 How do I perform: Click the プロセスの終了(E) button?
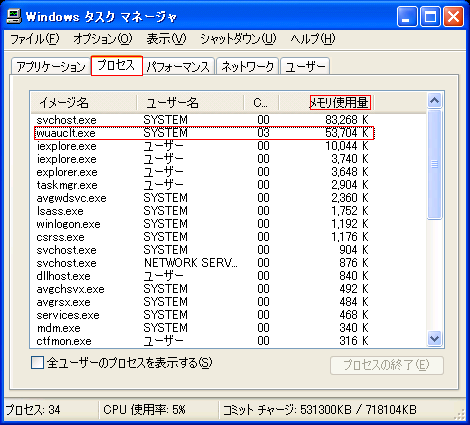tap(387, 365)
